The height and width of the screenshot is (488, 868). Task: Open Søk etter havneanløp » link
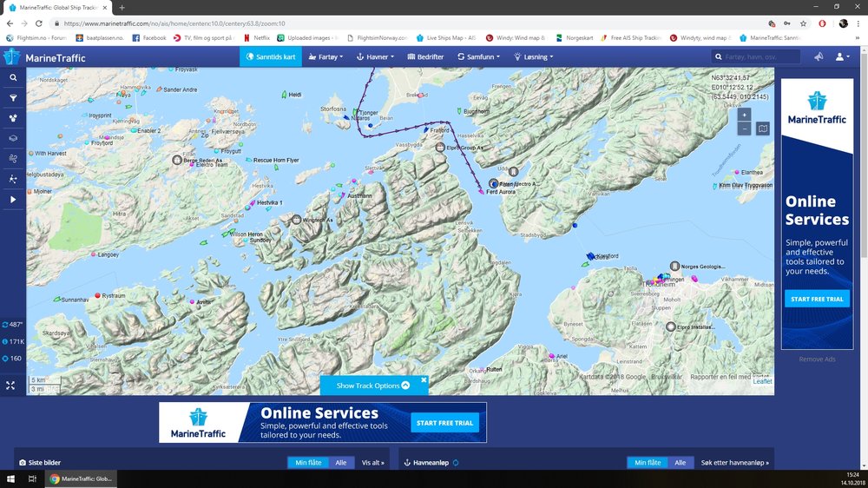point(734,463)
